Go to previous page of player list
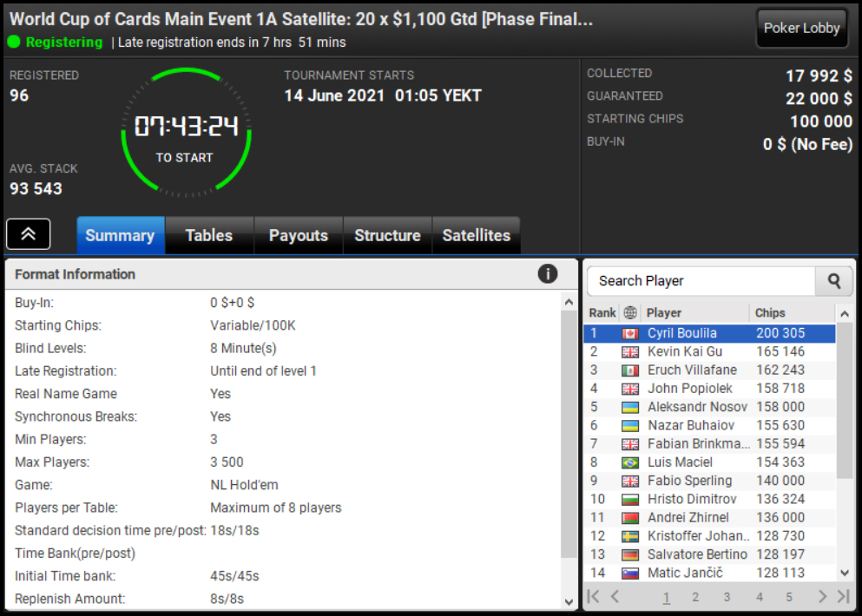862x616 pixels. pos(615,596)
